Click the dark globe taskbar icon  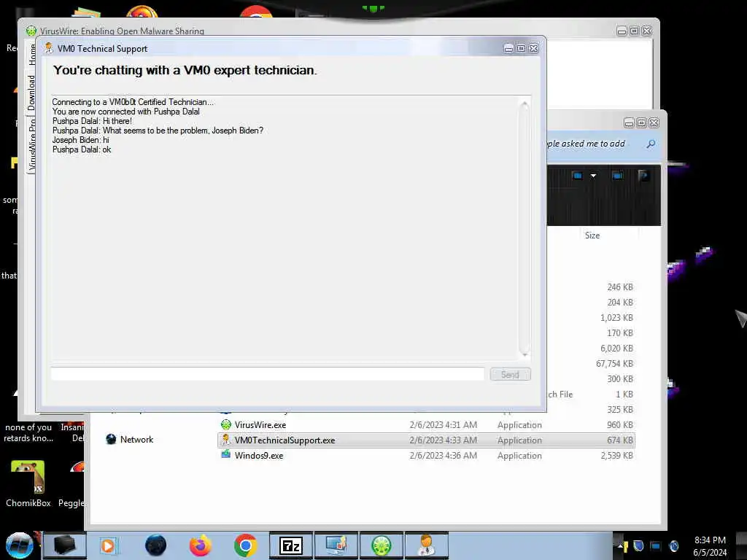(155, 545)
